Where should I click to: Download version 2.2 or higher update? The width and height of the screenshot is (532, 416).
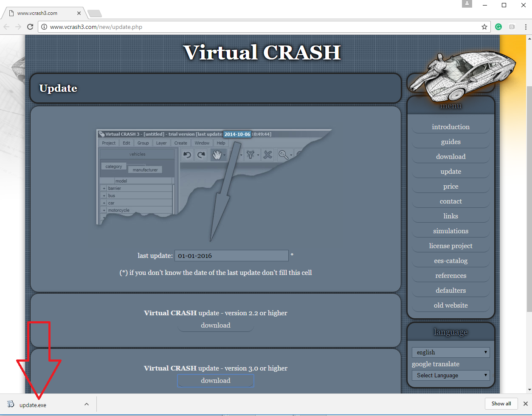click(216, 325)
